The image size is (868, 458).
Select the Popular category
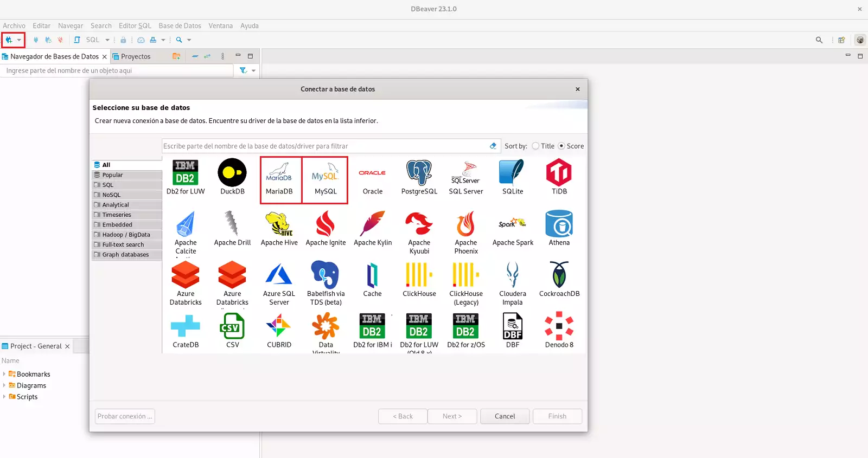click(x=113, y=175)
